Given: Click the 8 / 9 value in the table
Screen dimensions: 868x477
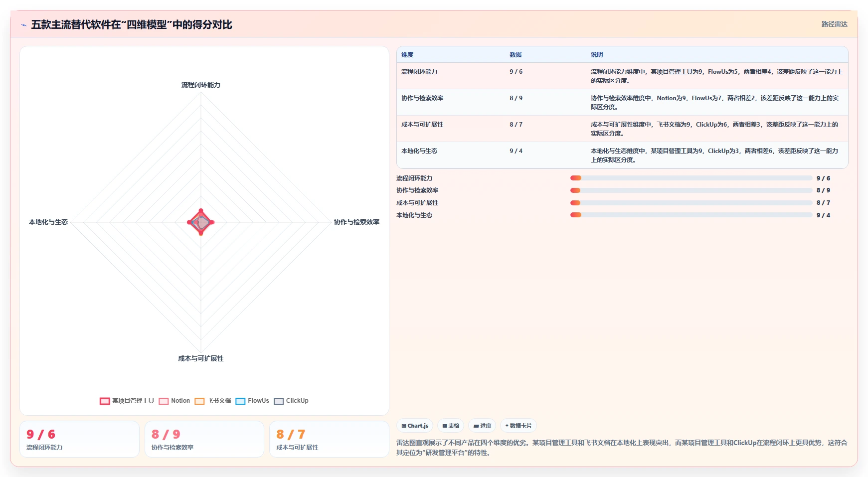Looking at the screenshot, I should pyautogui.click(x=516, y=98).
